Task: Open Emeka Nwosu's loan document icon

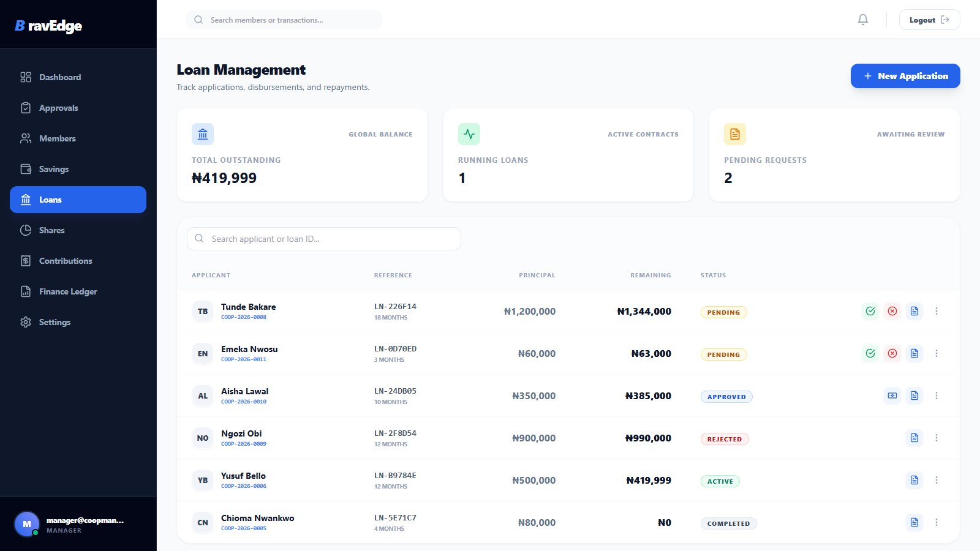Action: pos(914,353)
